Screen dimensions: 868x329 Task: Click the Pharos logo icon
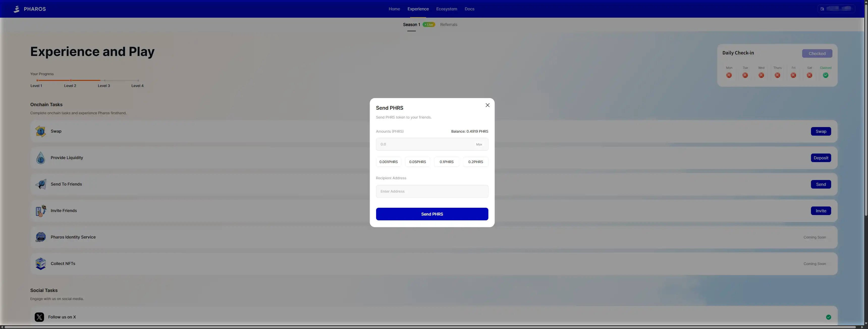pyautogui.click(x=16, y=9)
